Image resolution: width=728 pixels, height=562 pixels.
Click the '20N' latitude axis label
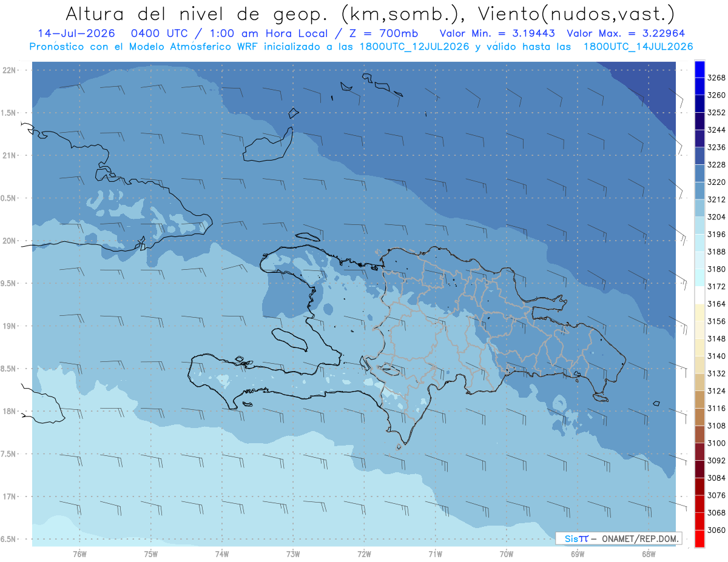click(9, 241)
